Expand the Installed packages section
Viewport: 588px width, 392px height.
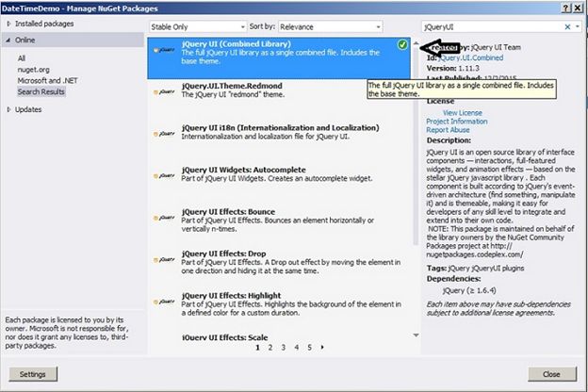8,24
